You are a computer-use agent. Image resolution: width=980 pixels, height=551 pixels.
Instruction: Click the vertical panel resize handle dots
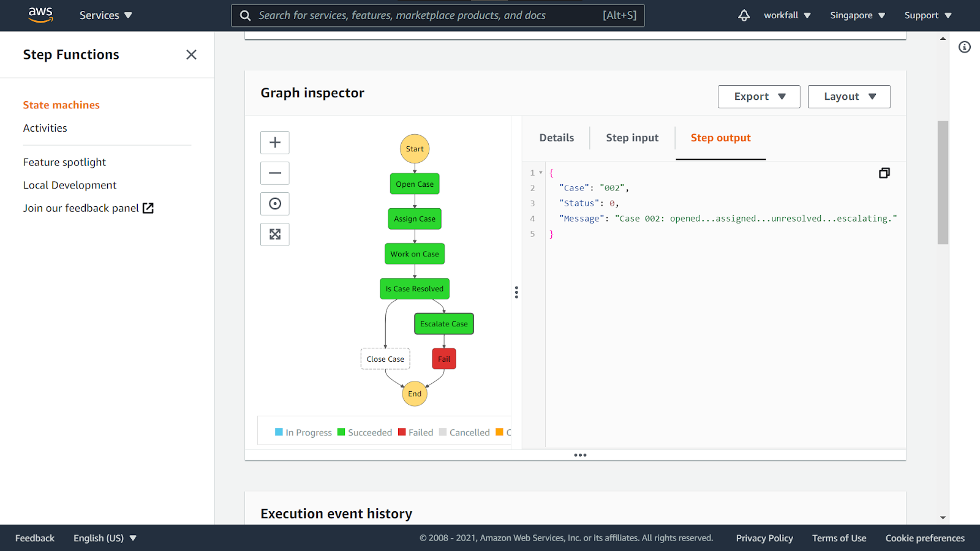(x=516, y=293)
